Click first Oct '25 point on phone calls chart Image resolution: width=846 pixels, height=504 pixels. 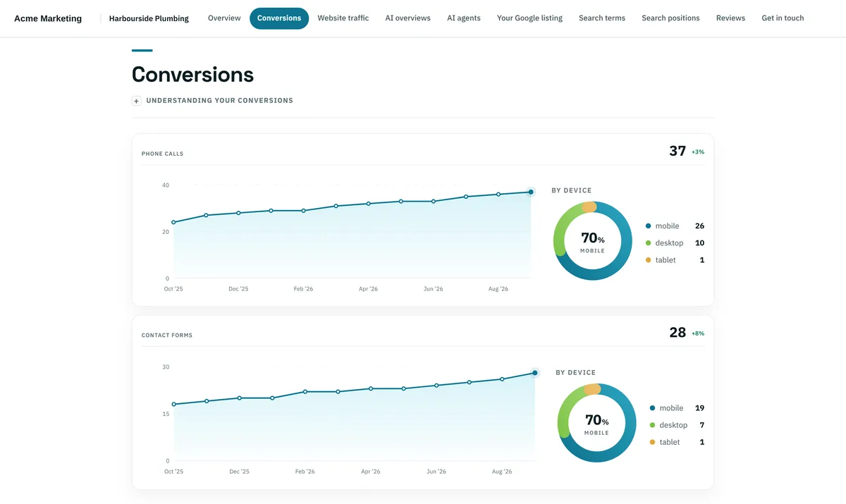173,222
